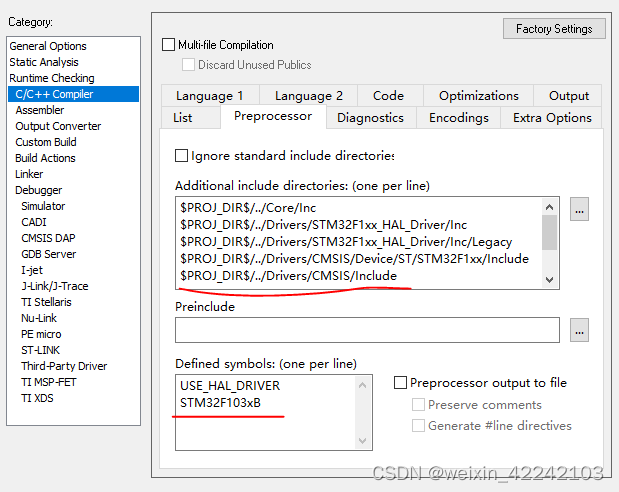Click the include directories scrollbar thumb
This screenshot has width=619, height=492.
pos(549,233)
